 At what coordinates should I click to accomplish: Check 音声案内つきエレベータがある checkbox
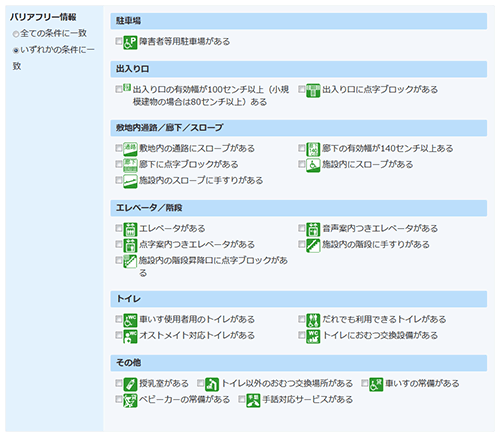point(302,228)
